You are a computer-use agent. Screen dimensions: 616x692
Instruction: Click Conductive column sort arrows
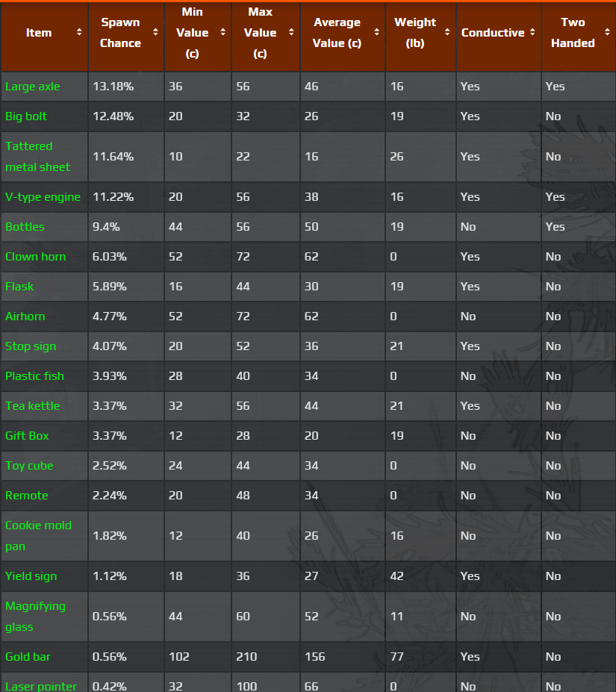(532, 33)
